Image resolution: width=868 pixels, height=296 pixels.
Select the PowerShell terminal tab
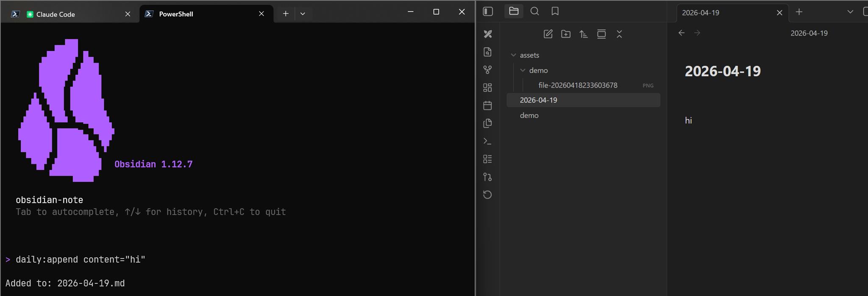tap(175, 14)
